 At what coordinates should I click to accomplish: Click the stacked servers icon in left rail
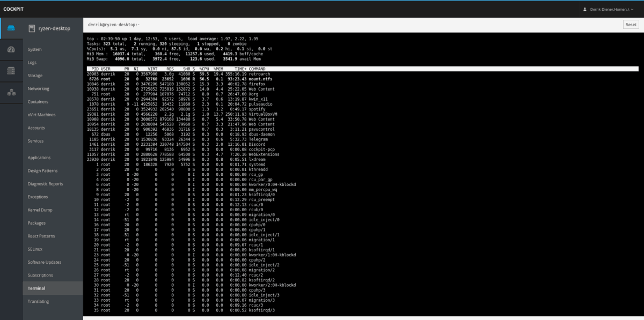[x=11, y=70]
